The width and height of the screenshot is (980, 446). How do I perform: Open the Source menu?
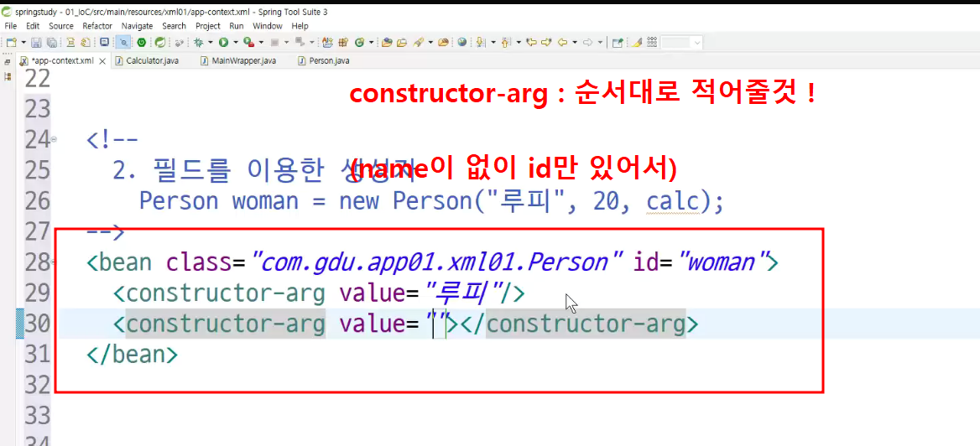point(60,26)
